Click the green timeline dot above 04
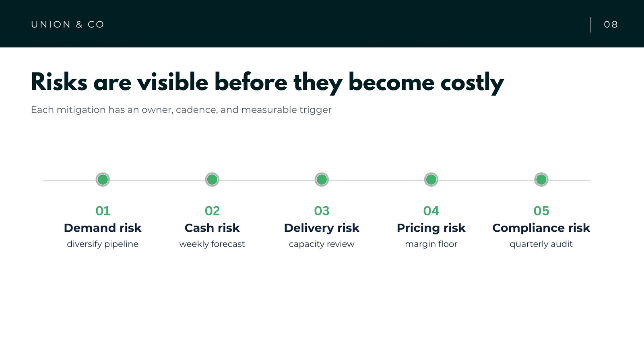644x362 pixels. (x=431, y=179)
